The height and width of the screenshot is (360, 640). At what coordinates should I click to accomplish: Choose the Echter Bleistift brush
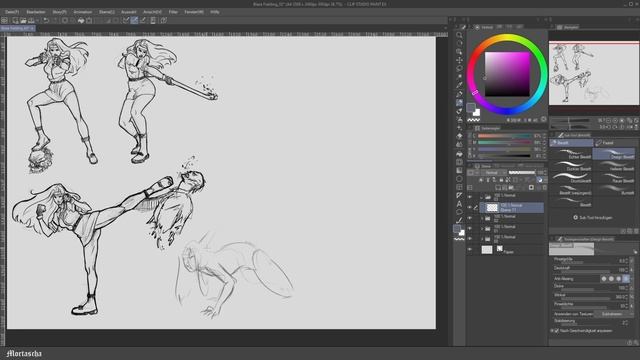click(571, 154)
